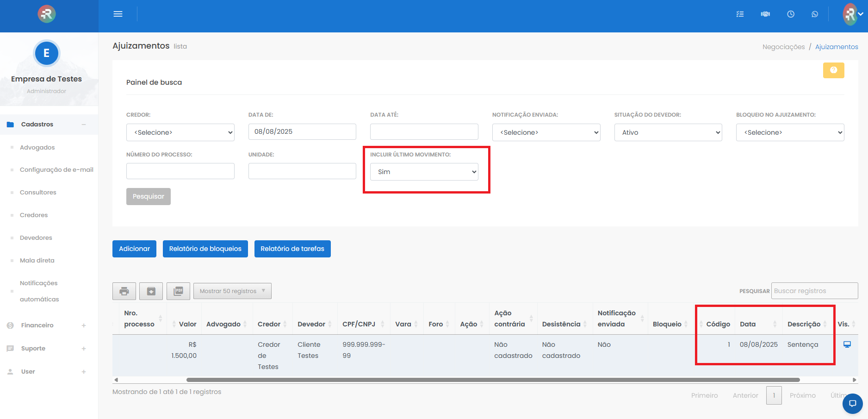This screenshot has height=419, width=868.
Task: Select Advogados from Cadastros menu
Action: (37, 148)
